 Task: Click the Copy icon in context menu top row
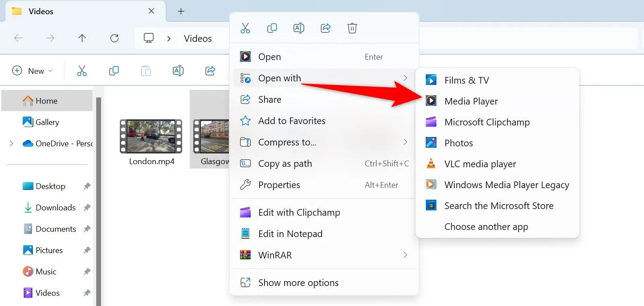tap(272, 28)
